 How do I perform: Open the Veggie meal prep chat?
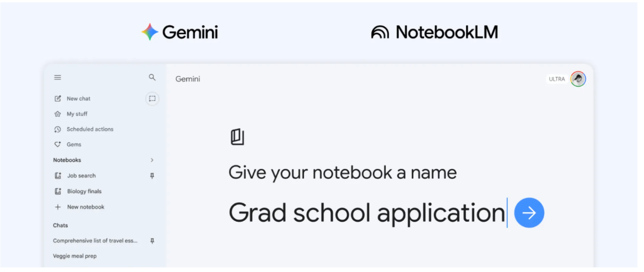pyautogui.click(x=75, y=256)
